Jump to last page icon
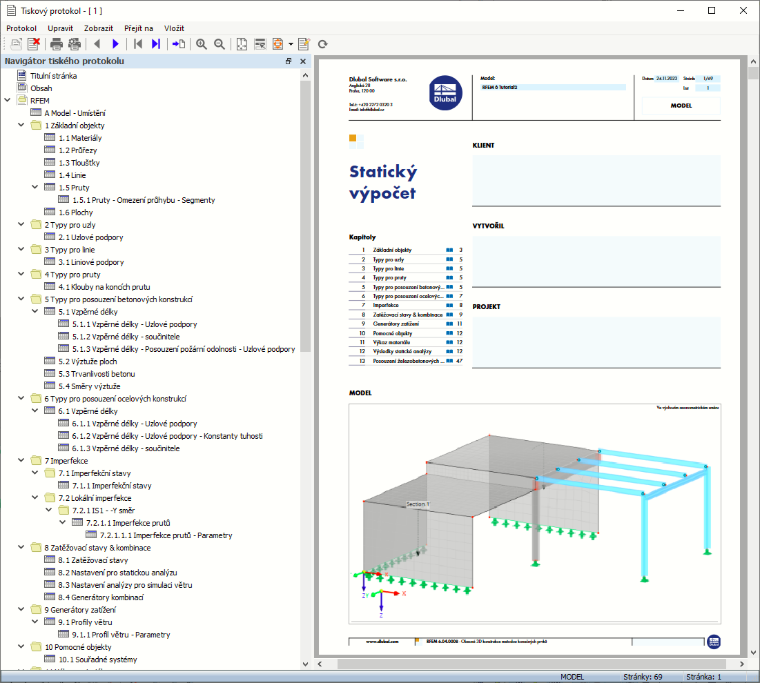 156,44
